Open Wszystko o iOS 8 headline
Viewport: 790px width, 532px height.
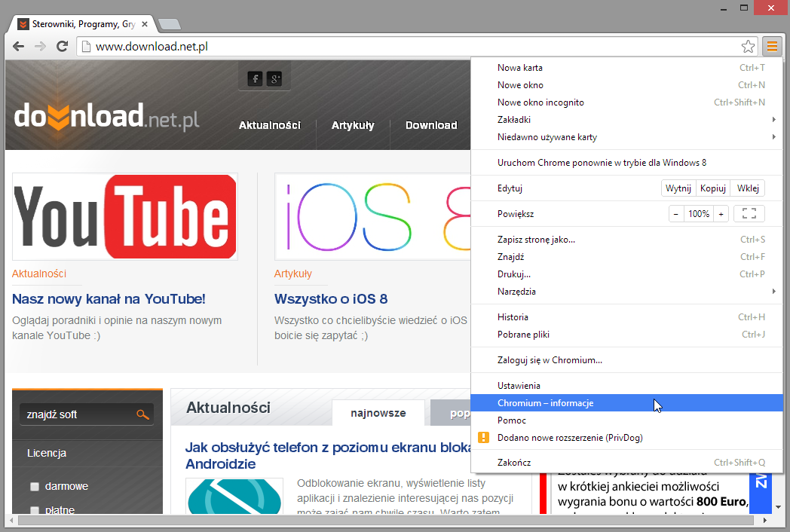click(331, 298)
